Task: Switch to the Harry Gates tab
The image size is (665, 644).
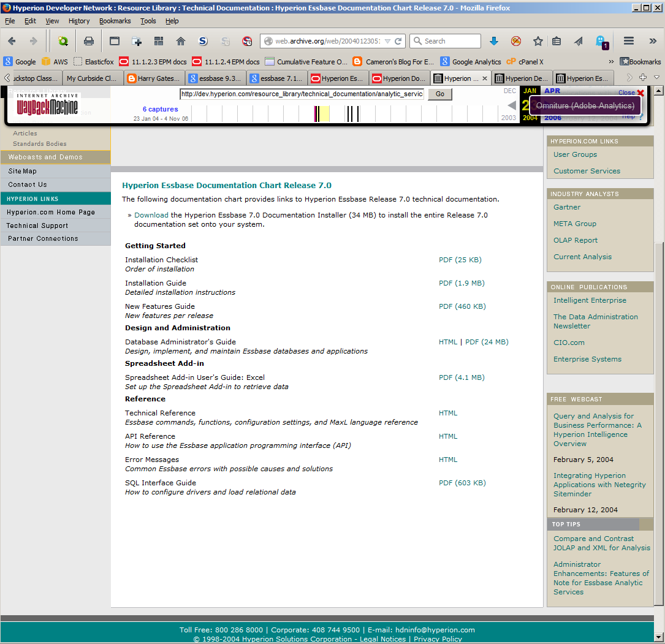Action: 154,78
